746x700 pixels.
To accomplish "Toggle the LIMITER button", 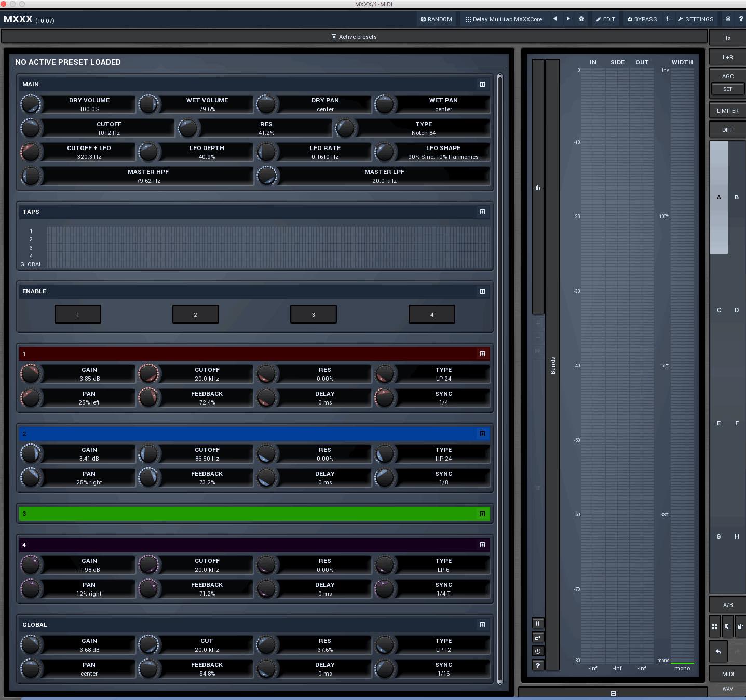I will pyautogui.click(x=728, y=111).
